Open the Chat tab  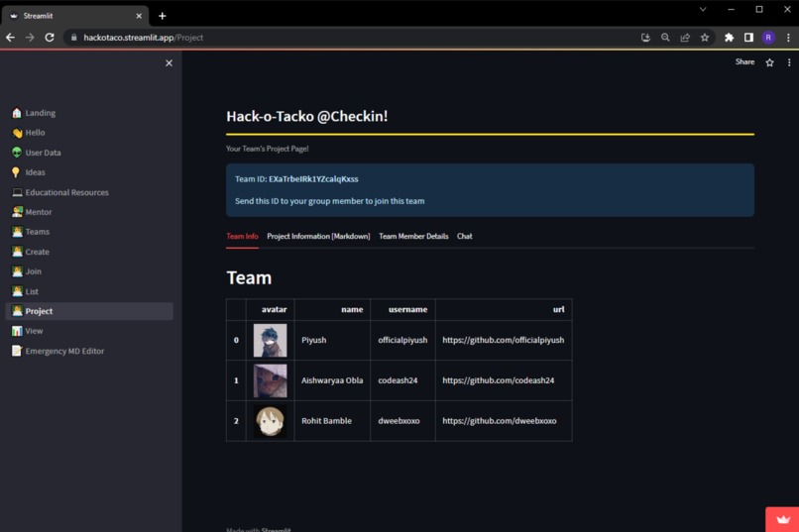coord(464,236)
